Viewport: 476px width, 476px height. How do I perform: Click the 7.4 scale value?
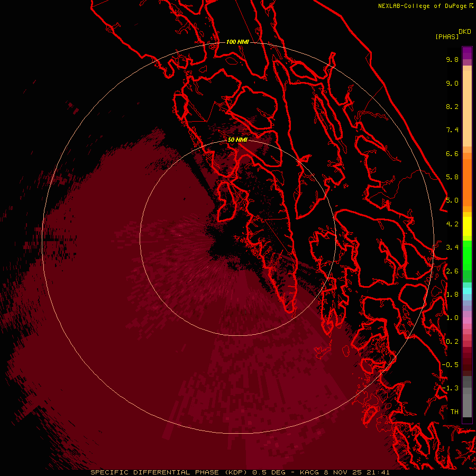click(452, 130)
